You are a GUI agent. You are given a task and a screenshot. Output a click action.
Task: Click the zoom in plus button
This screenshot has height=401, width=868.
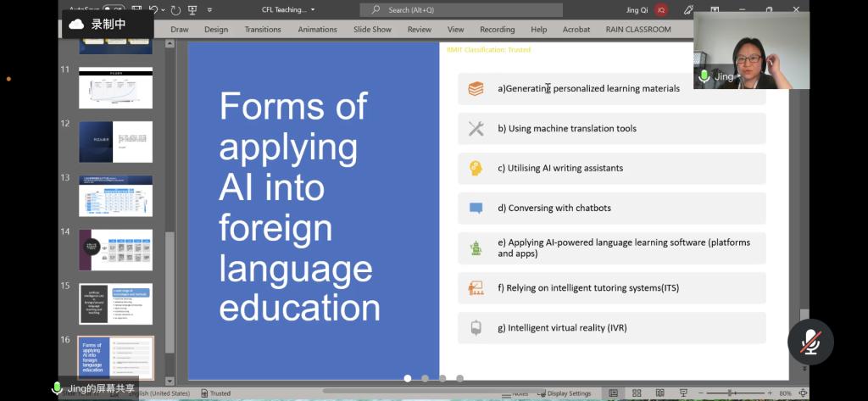pyautogui.click(x=770, y=393)
